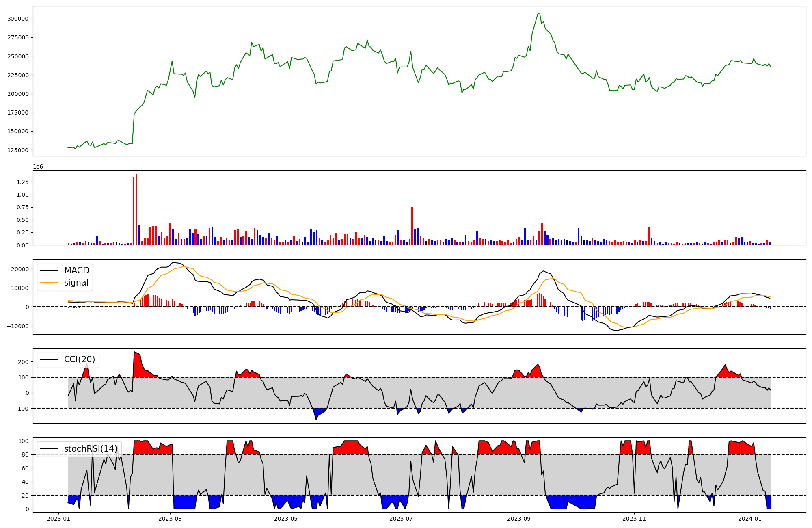Click the 2023-03 x-axis date label
Screen dimensions: 812x528
171,519
